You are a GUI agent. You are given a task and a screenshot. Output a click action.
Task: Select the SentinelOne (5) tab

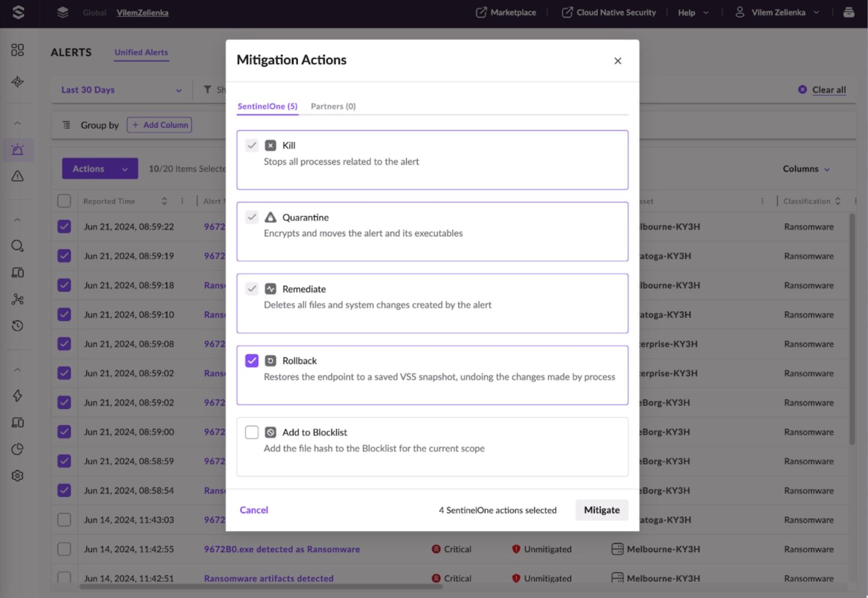click(x=267, y=106)
